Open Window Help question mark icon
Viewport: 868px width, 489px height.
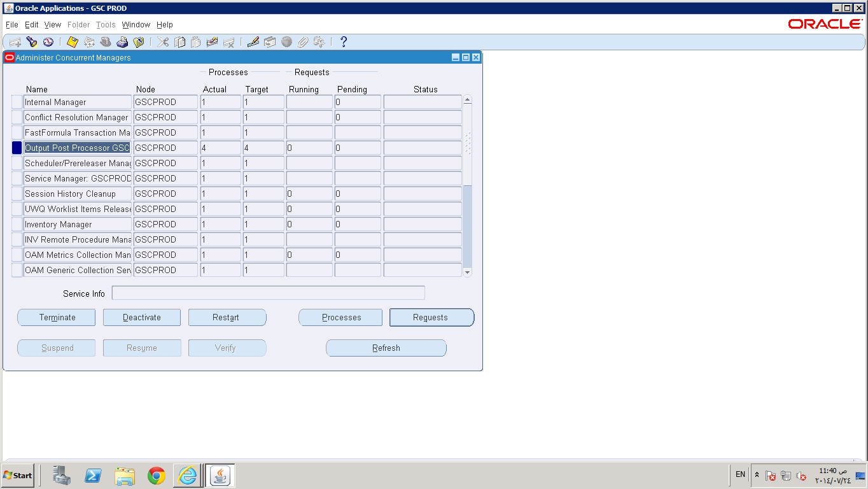click(344, 42)
